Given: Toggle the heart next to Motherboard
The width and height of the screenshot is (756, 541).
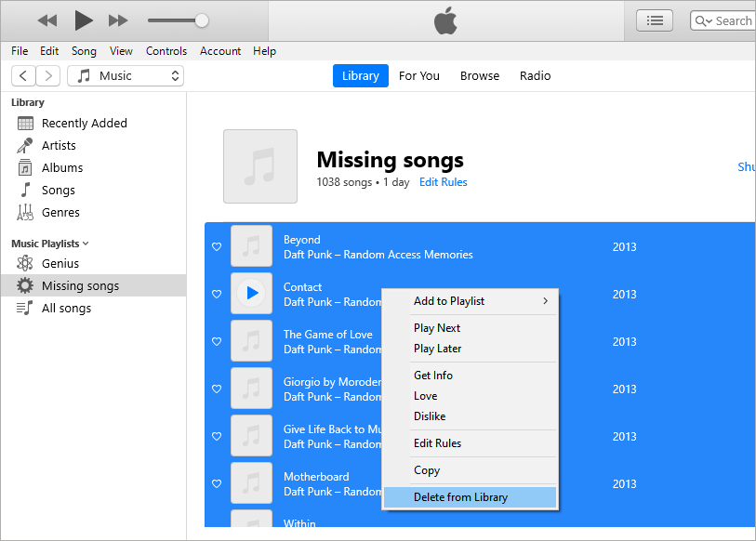Looking at the screenshot, I should pos(216,483).
